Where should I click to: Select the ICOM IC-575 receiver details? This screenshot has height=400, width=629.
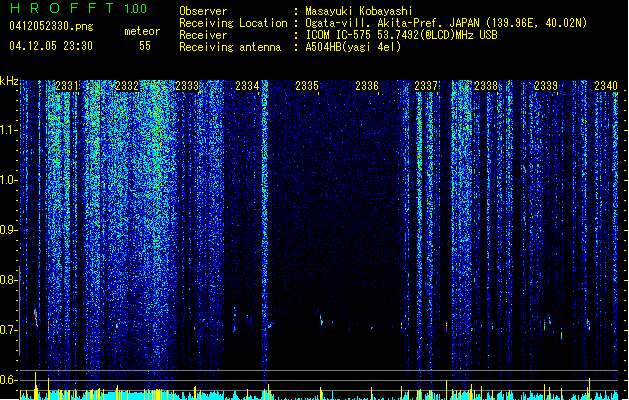click(x=401, y=35)
